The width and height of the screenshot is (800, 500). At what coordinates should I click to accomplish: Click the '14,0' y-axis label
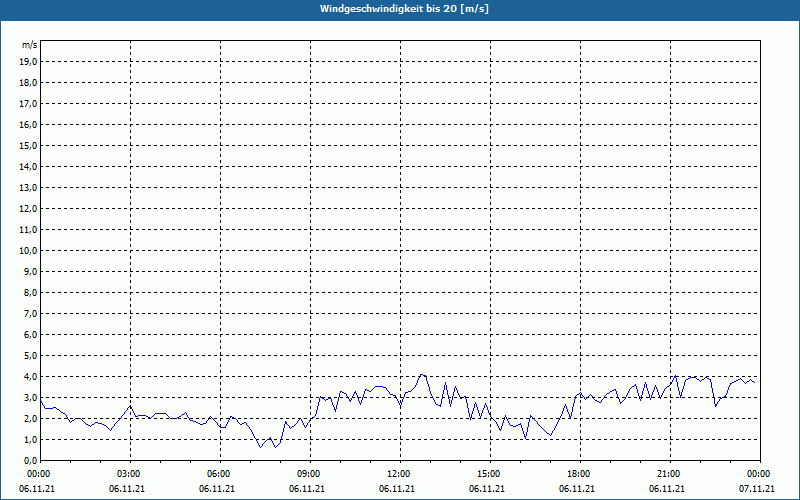(x=29, y=166)
